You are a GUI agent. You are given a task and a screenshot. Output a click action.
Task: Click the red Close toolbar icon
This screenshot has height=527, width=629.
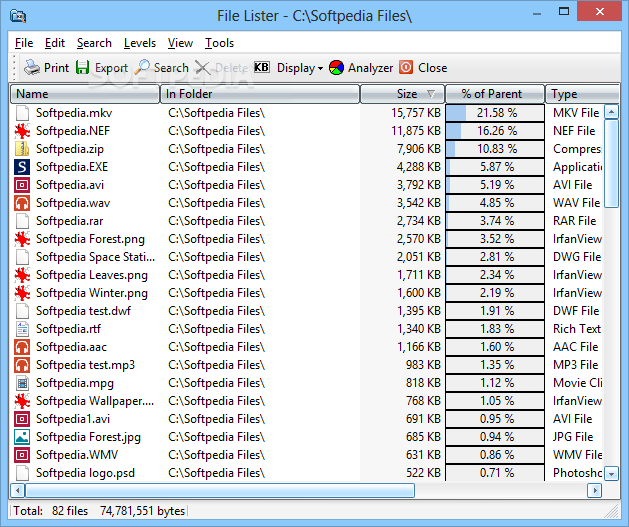406,67
